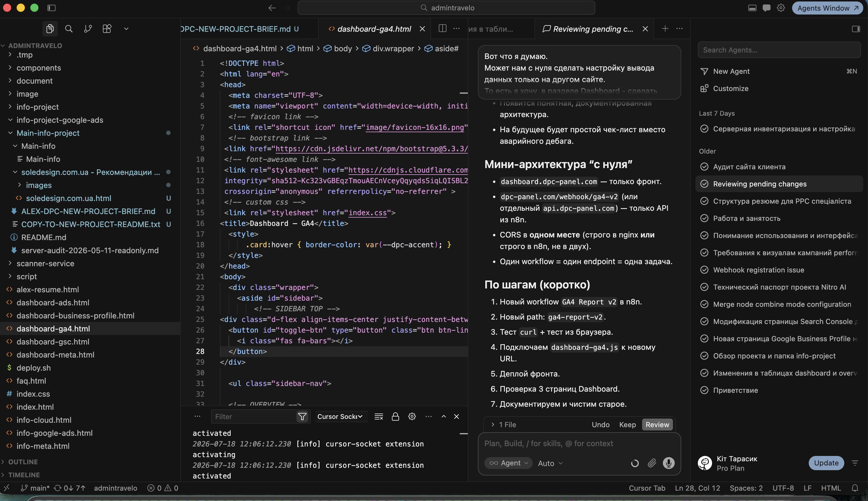Open the Source Control view icon
This screenshot has width=868, height=501.
(x=88, y=28)
